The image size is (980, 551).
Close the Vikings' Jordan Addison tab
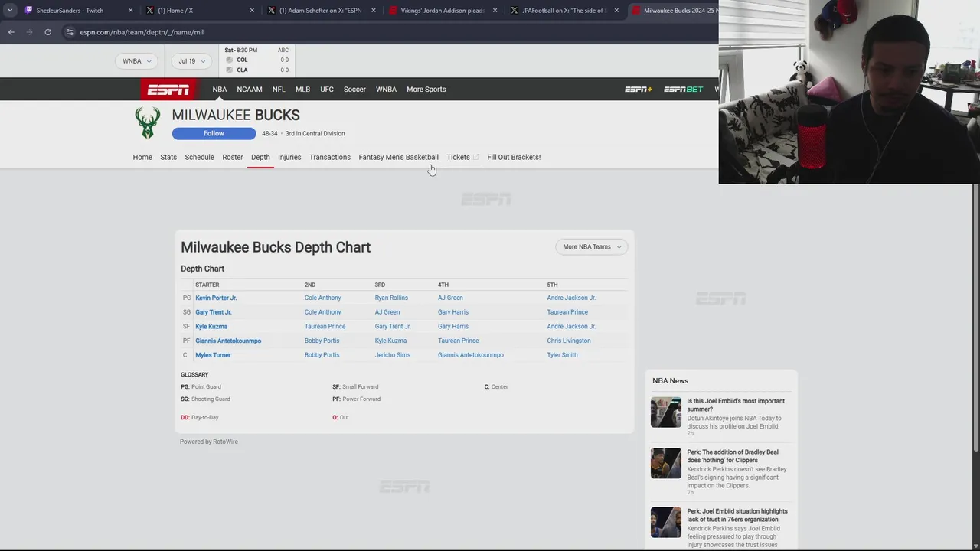tap(495, 11)
